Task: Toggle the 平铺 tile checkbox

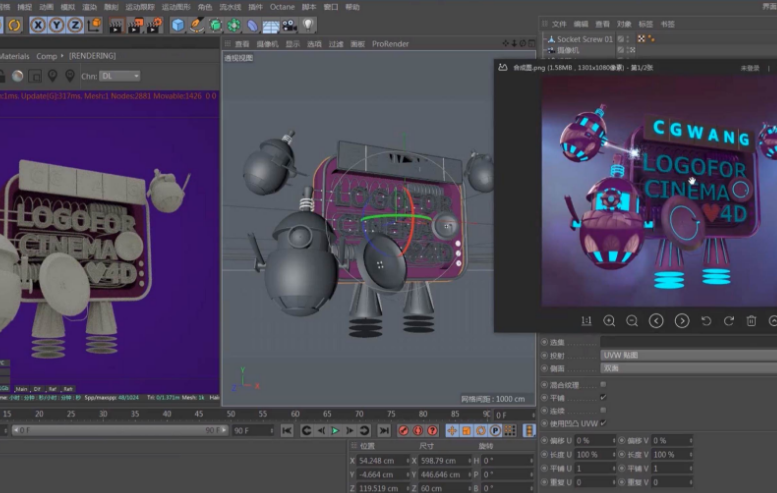Action: 603,396
